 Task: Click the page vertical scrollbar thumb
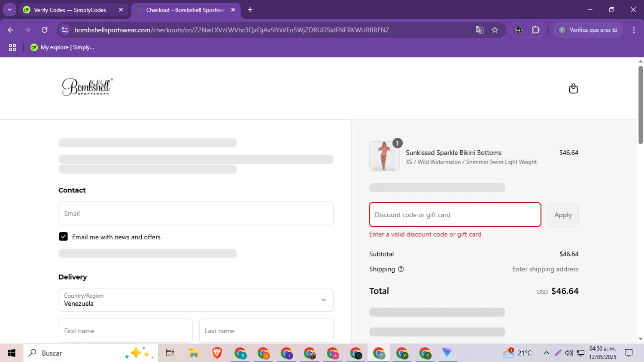tap(640, 104)
